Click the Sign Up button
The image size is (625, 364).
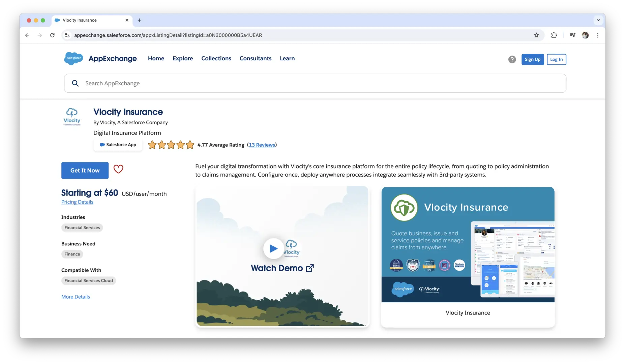point(533,59)
